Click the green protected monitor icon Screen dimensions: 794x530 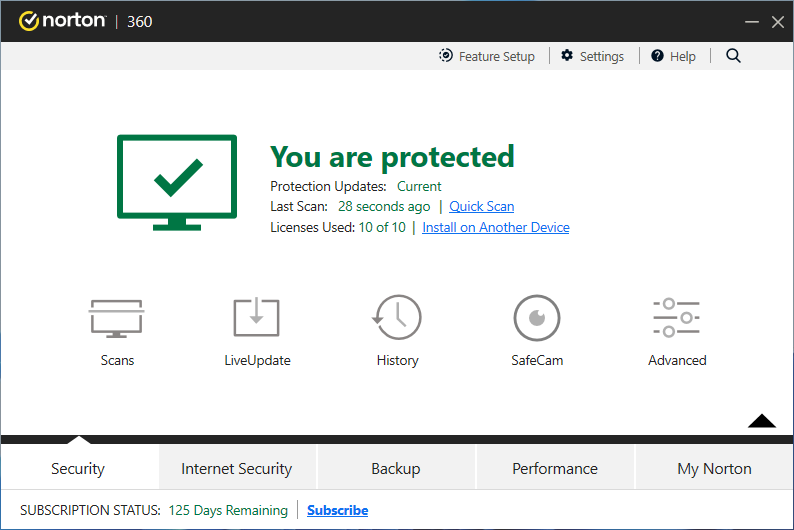coord(177,182)
